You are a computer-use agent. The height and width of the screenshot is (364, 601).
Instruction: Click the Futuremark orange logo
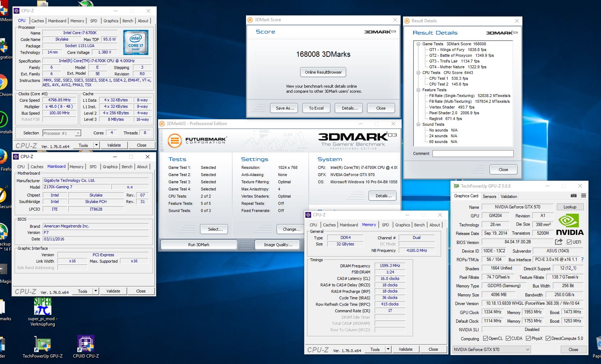pos(175,140)
